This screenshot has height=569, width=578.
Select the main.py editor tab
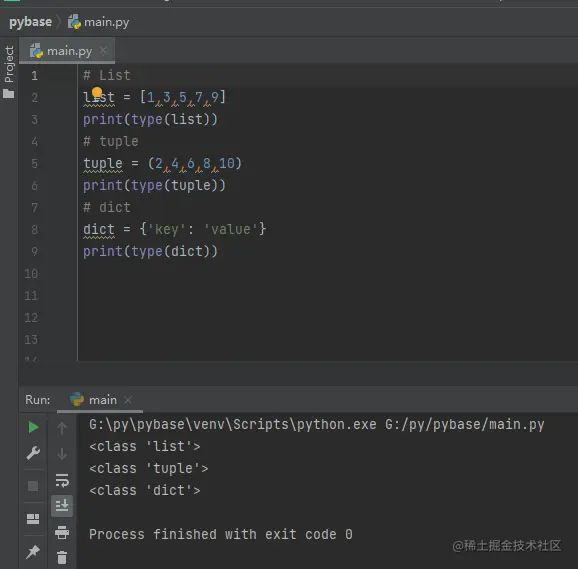[67, 51]
